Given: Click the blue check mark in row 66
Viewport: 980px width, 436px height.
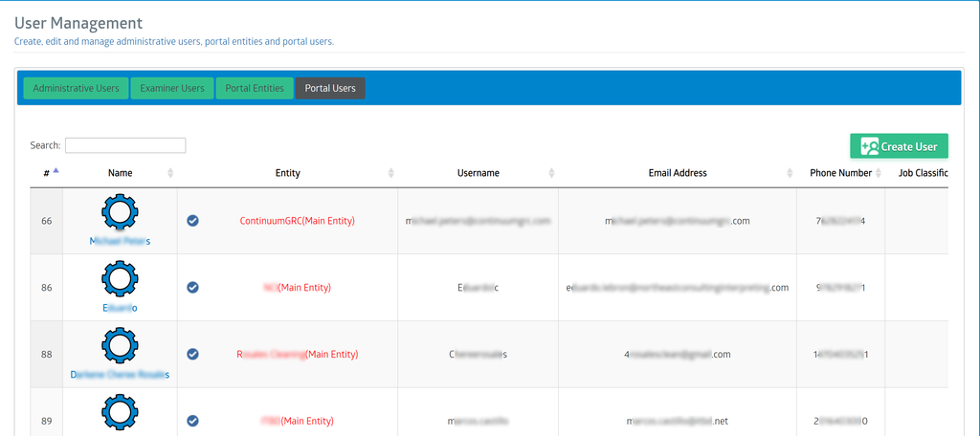Looking at the screenshot, I should point(192,221).
